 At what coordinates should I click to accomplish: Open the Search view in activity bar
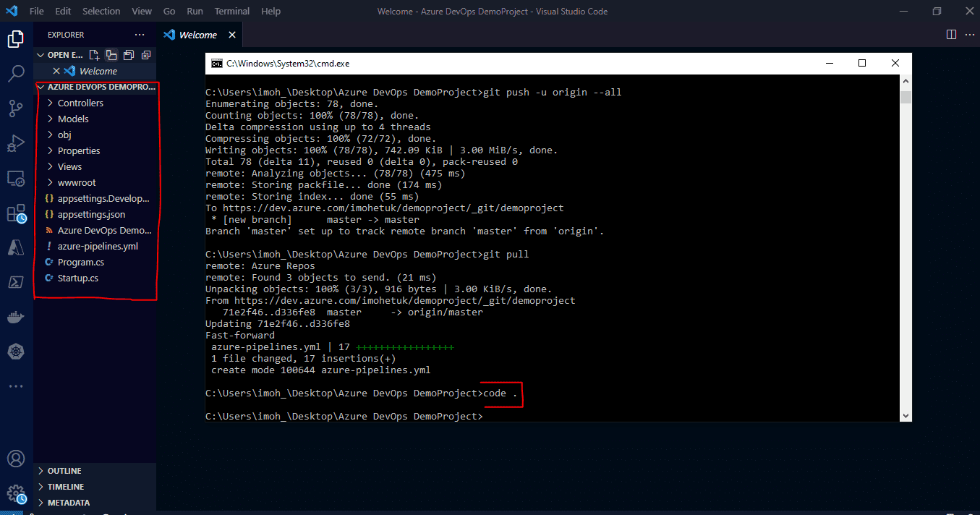coord(16,74)
